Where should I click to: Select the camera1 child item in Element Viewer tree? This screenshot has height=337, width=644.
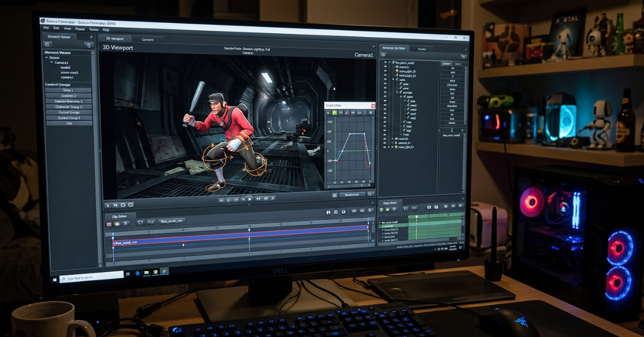coord(67,77)
